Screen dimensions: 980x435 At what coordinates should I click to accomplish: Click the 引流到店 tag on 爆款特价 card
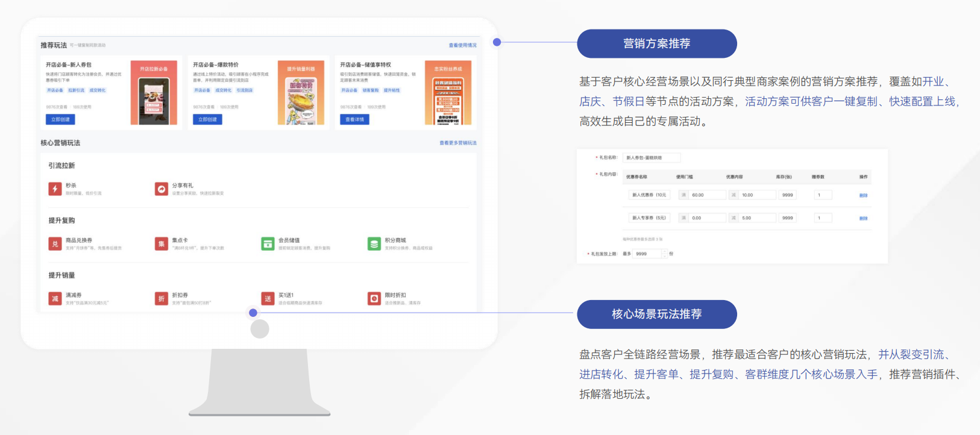click(x=244, y=90)
